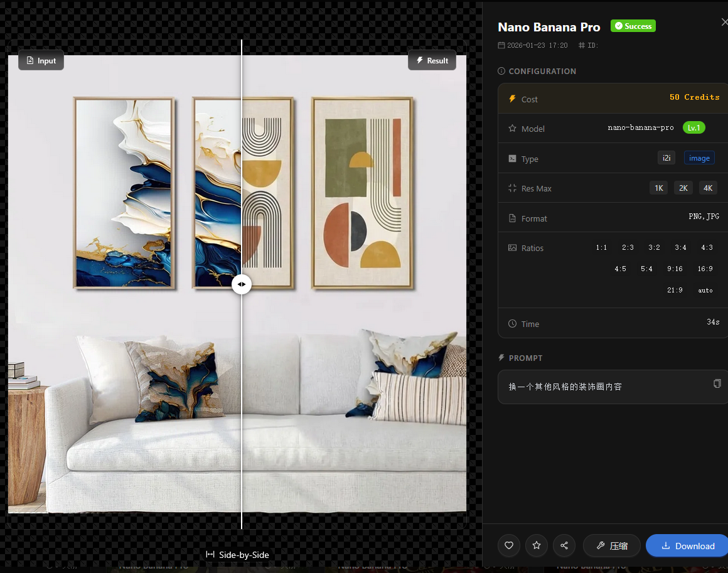
Task: Click the lightning Cost icon
Action: [512, 99]
